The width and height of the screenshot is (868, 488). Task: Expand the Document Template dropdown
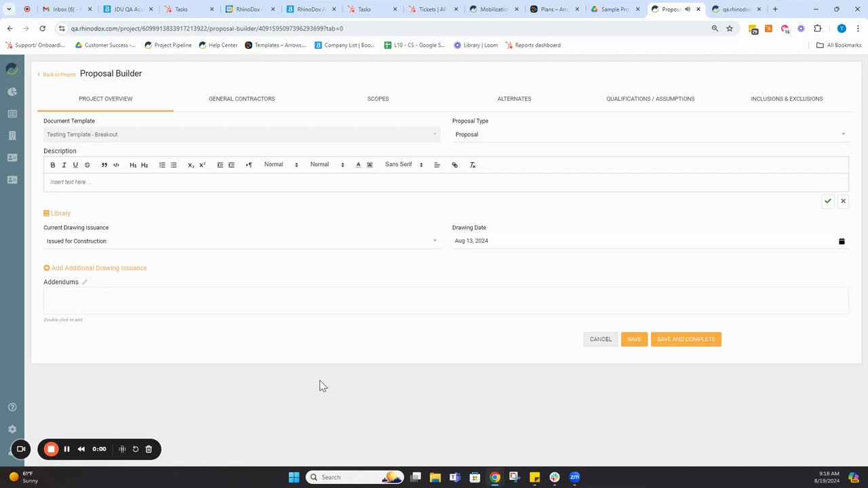[x=241, y=134]
